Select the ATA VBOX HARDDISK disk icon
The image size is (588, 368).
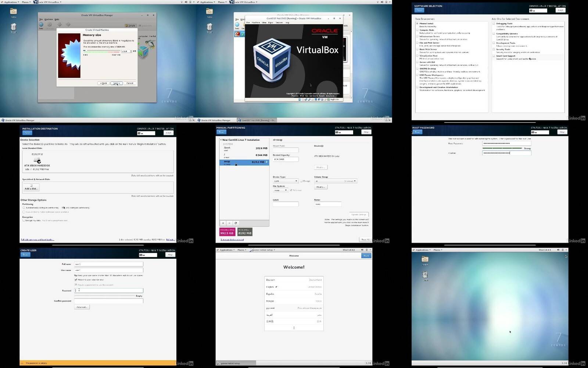[37, 160]
